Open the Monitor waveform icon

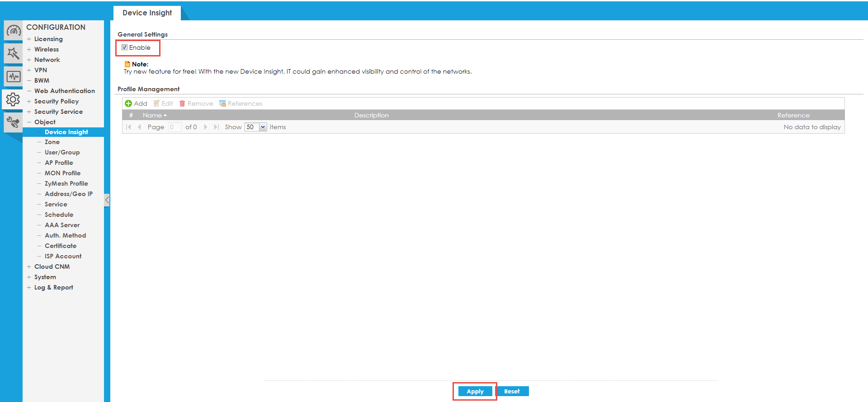tap(13, 76)
